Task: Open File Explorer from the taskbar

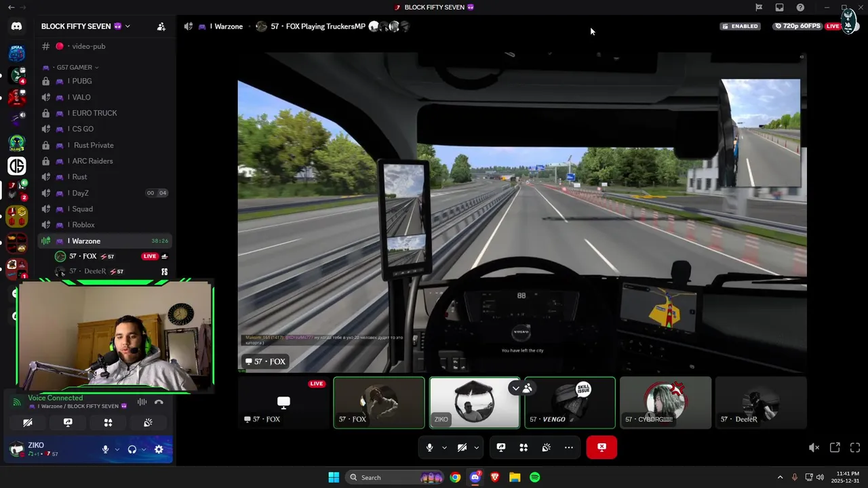Action: 515,477
